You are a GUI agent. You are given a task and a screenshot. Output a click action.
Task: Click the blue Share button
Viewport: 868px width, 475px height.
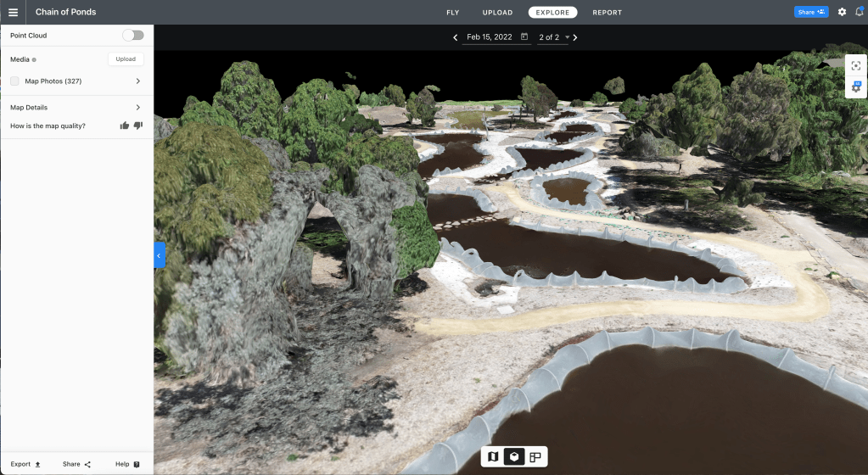click(x=811, y=12)
